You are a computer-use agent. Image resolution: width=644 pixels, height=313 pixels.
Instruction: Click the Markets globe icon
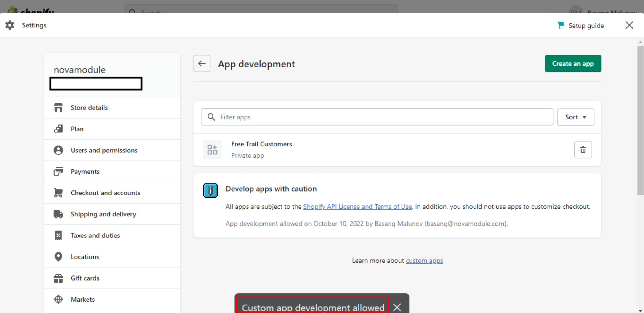58,299
